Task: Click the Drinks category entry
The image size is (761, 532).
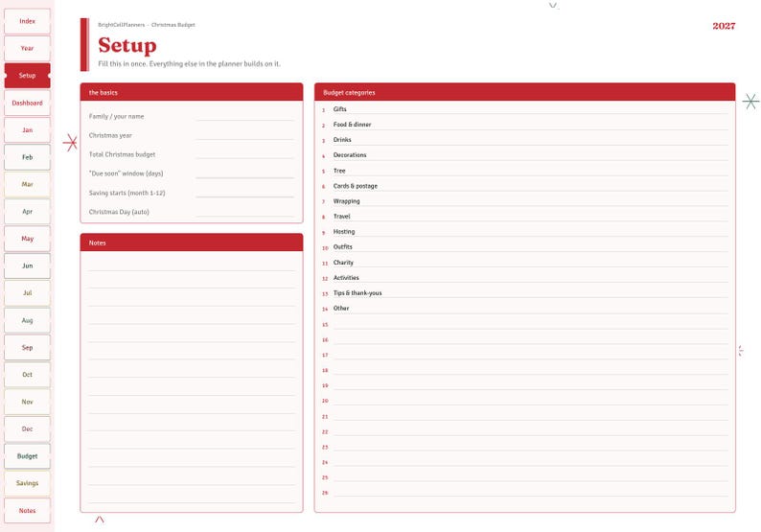Action: pyautogui.click(x=525, y=140)
